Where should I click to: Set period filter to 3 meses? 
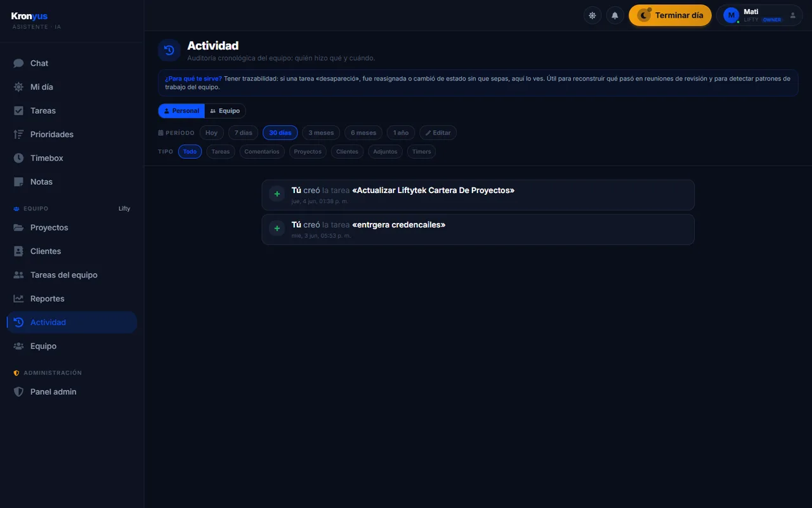click(x=321, y=133)
